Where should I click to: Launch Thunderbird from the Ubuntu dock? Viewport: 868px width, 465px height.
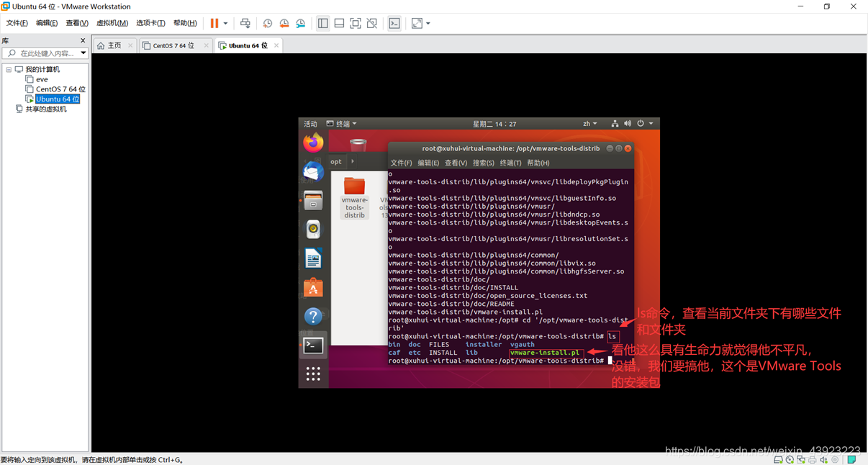[x=313, y=171]
